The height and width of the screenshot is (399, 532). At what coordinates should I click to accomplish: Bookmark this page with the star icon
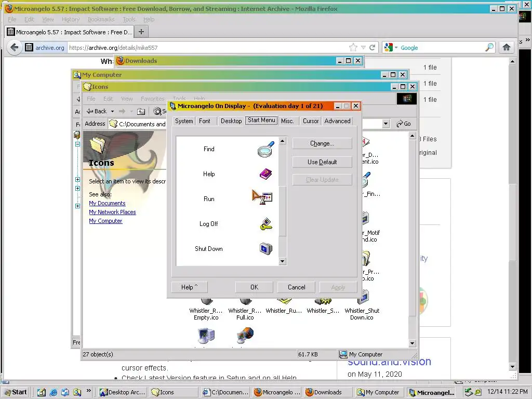353,47
